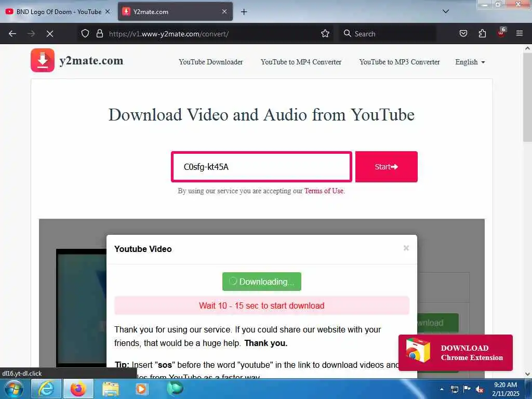This screenshot has width=532, height=399.
Task: Open YouTube to MP3 Converter link
Action: coord(400,62)
